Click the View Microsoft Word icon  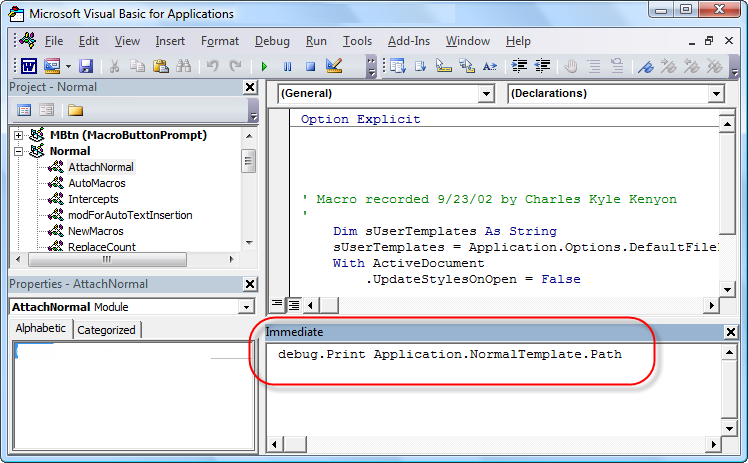[x=29, y=66]
